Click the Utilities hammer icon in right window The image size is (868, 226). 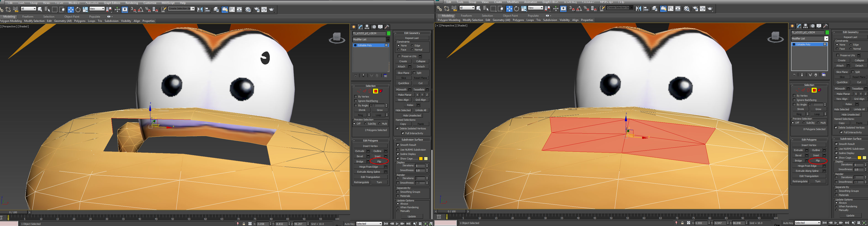pos(826,26)
